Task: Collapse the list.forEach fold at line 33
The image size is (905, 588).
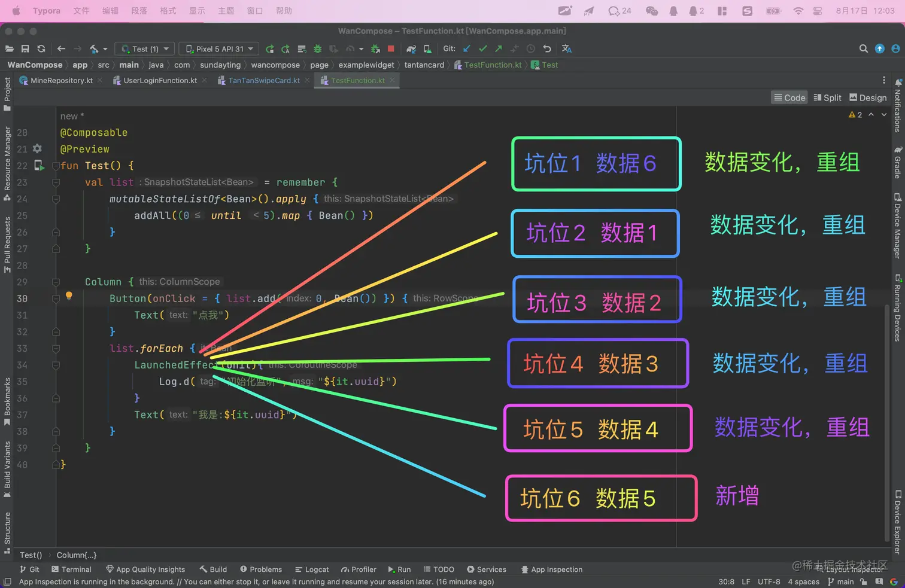Action: 56,348
